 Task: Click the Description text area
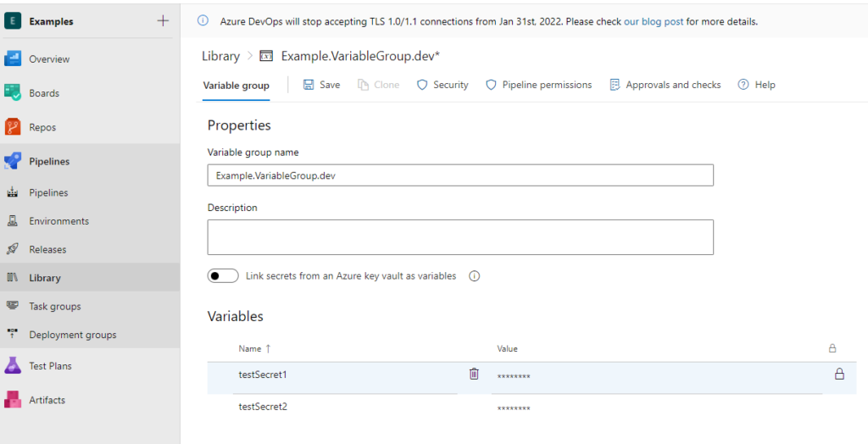(460, 237)
